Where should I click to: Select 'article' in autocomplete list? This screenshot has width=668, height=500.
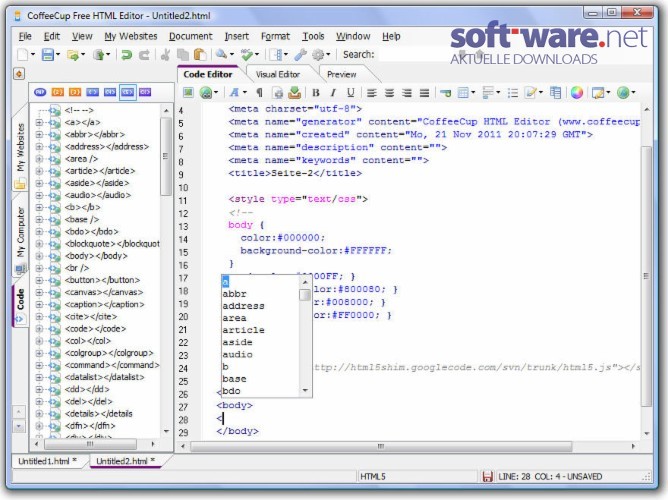tap(243, 330)
